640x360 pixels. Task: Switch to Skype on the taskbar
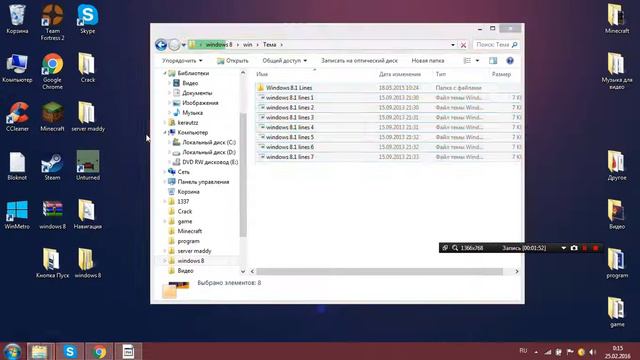click(70, 351)
